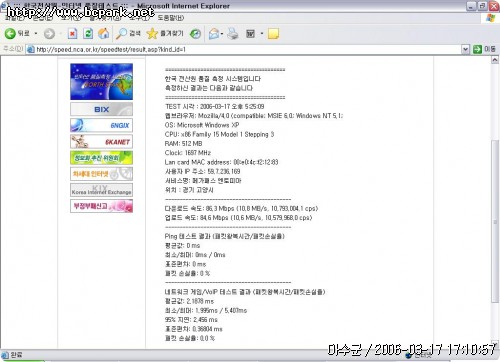Click the 웹브라우저: Mozilla/4.0 line
The height and width of the screenshot is (362, 500).
[x=254, y=116]
